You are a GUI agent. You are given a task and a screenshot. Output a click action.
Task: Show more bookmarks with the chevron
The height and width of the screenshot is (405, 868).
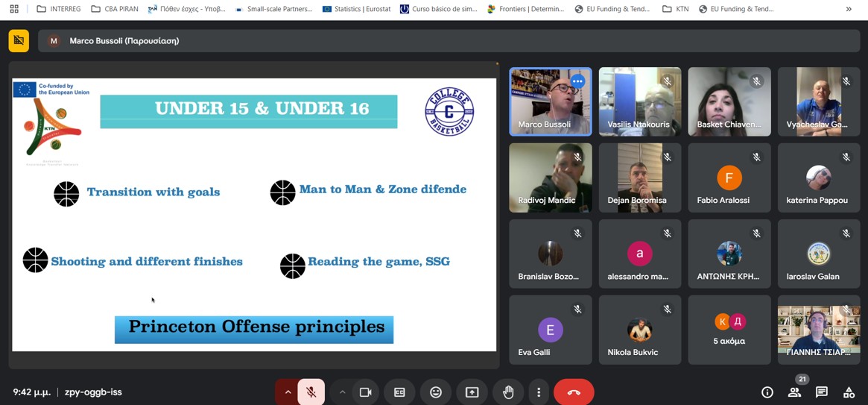tap(849, 9)
